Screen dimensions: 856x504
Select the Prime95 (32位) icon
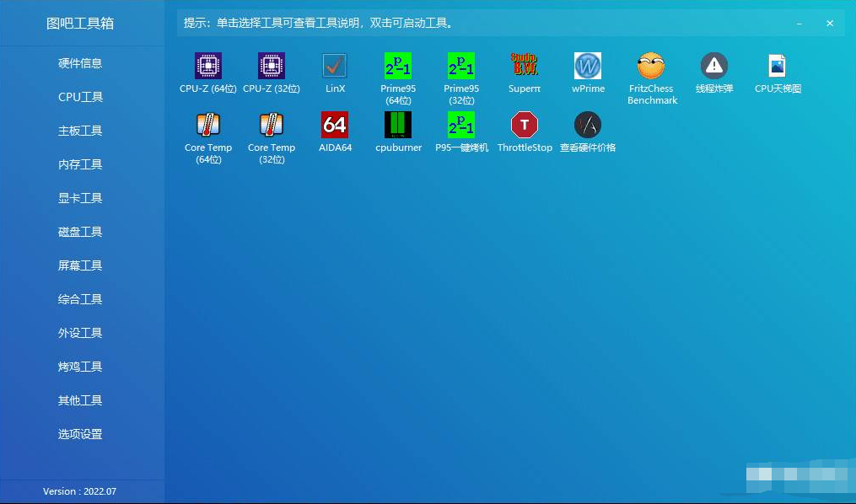(461, 66)
